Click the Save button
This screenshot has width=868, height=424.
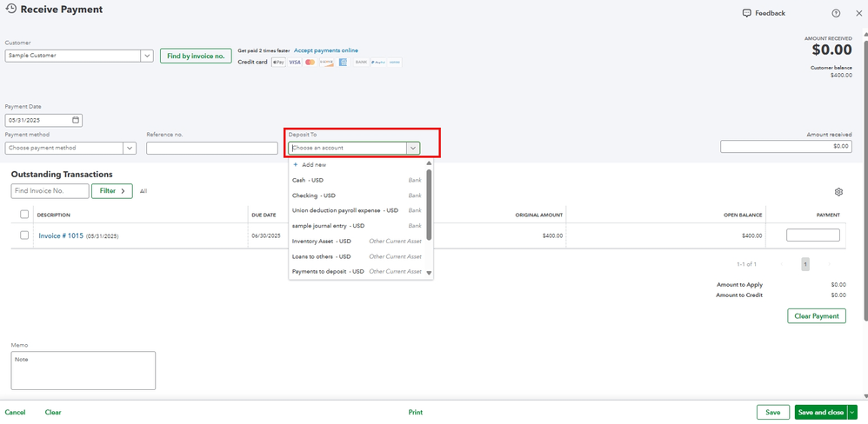[x=773, y=413]
